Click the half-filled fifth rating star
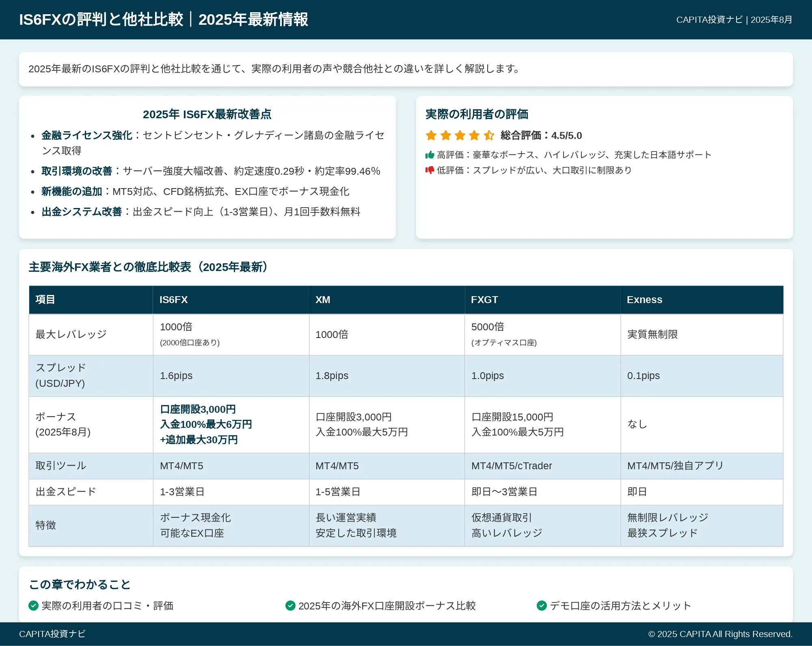The image size is (812, 646). coord(489,135)
